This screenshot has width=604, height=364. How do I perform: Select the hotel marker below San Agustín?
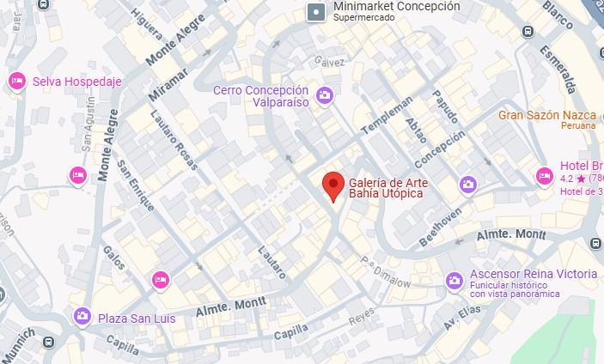point(78,176)
